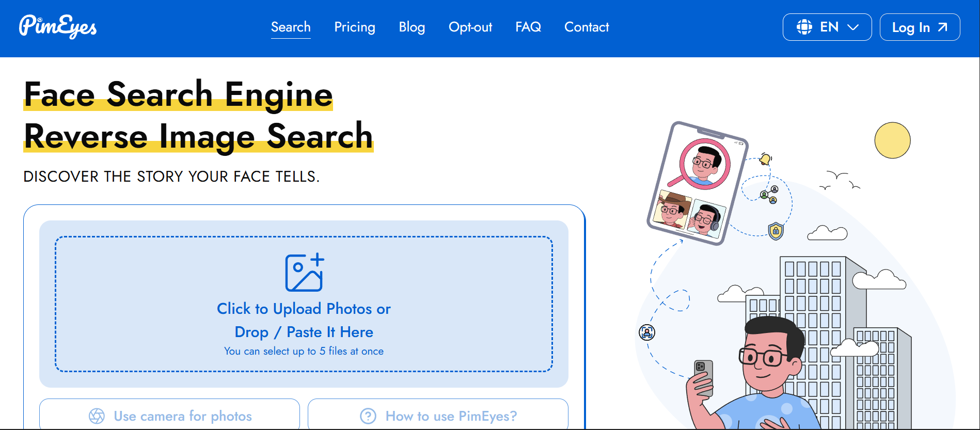
Task: Go to the Blog page
Action: [x=412, y=27]
